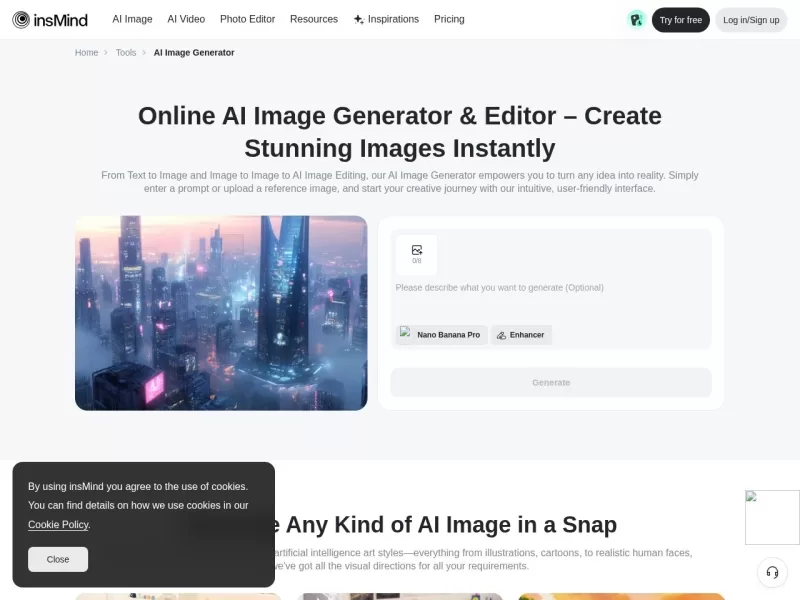This screenshot has width=800, height=600.
Task: Open the AI Video menu
Action: pyautogui.click(x=186, y=19)
